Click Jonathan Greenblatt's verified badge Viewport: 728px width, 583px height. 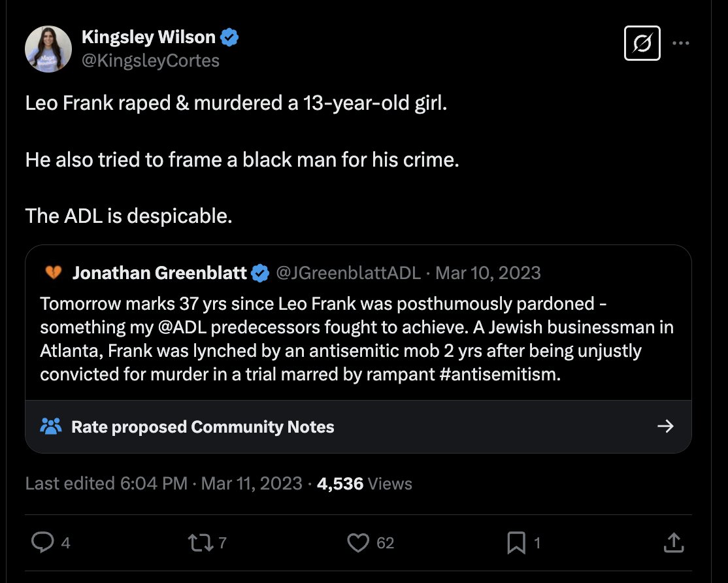point(260,273)
